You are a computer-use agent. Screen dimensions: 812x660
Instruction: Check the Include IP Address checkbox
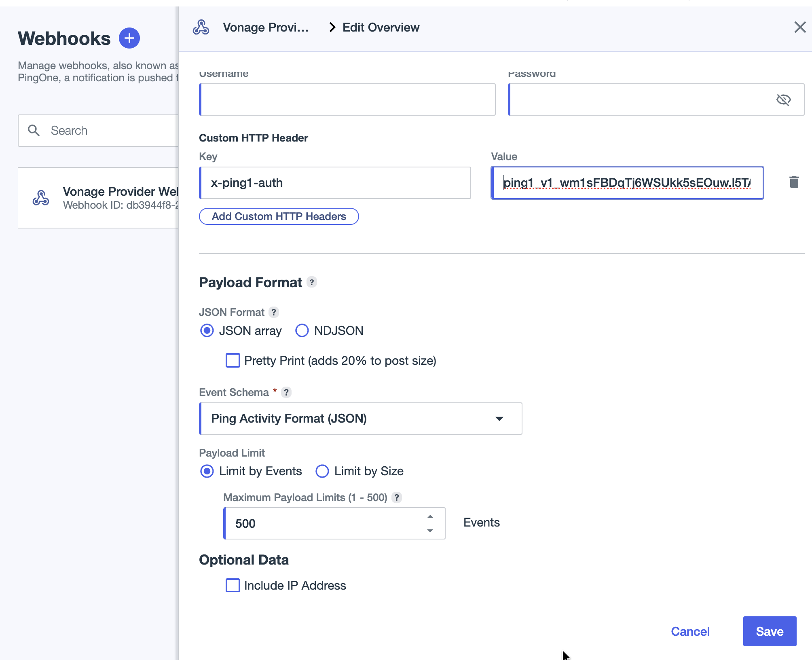tap(233, 585)
